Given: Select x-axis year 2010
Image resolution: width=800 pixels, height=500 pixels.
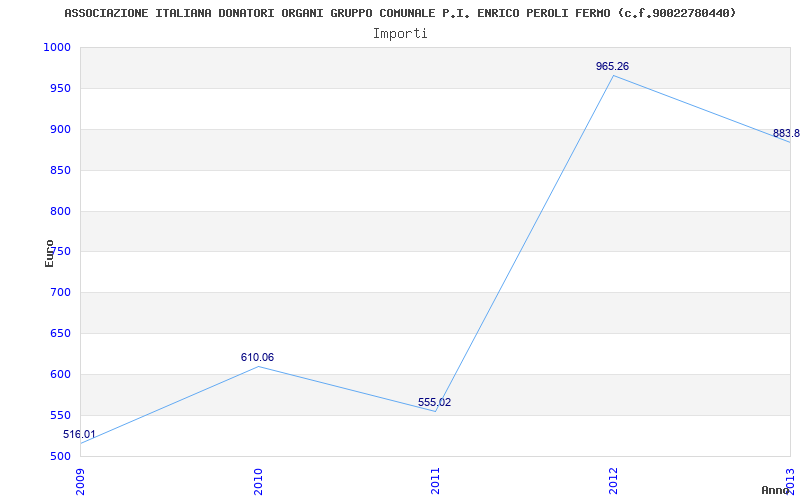Looking at the screenshot, I should pyautogui.click(x=258, y=481).
